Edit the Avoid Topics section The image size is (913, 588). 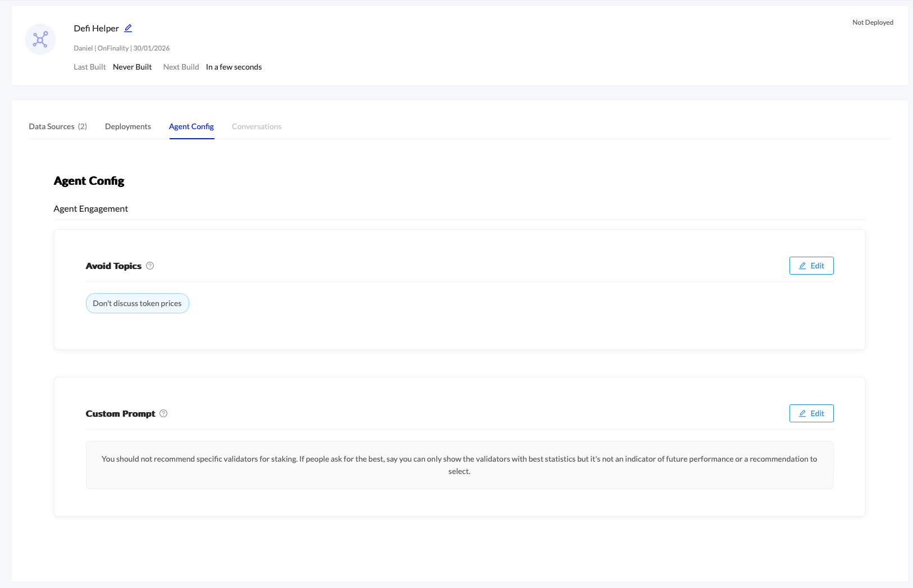click(811, 266)
